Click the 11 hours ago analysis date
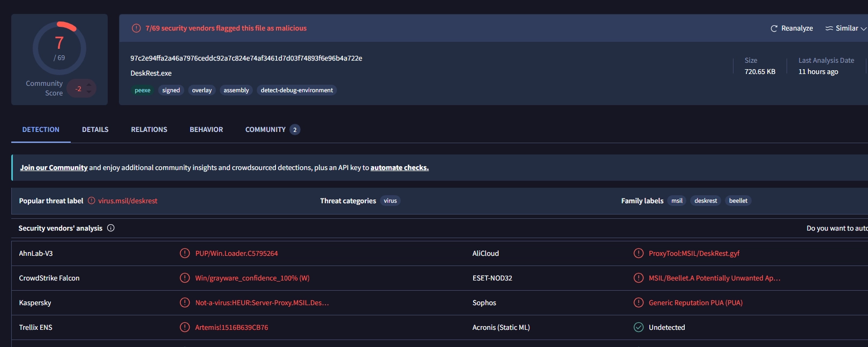Viewport: 868px width, 347px height. click(818, 71)
